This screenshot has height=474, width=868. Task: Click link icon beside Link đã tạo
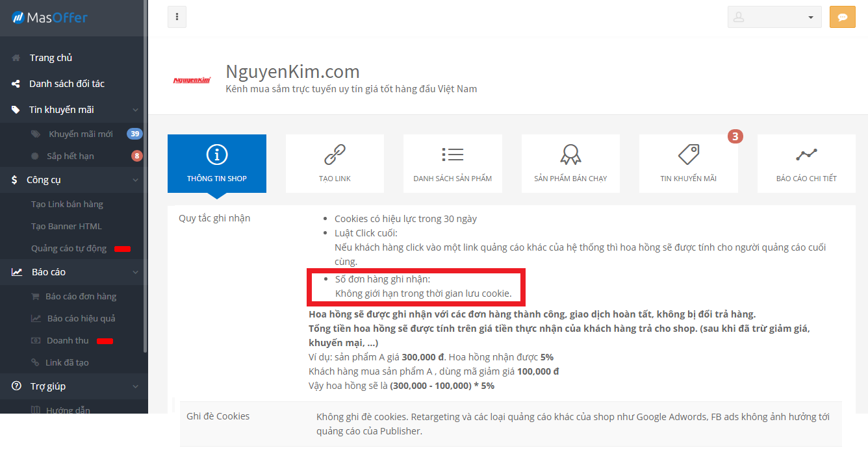(35, 362)
